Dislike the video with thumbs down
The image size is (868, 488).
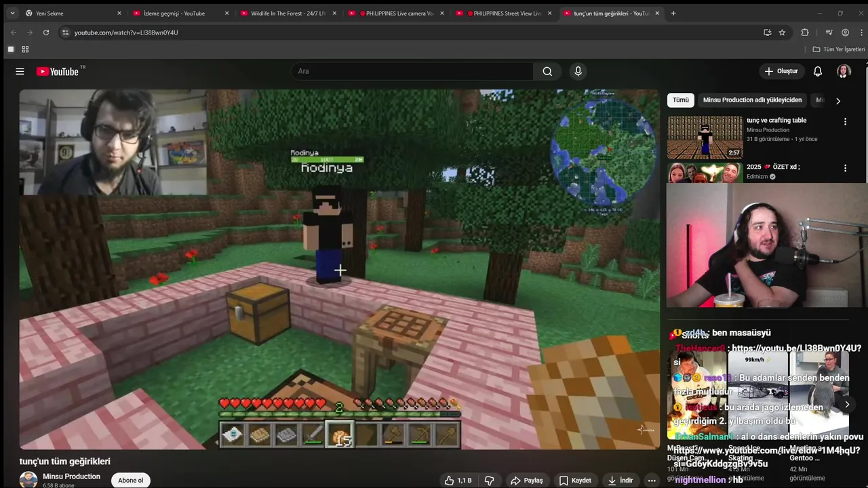click(x=490, y=481)
